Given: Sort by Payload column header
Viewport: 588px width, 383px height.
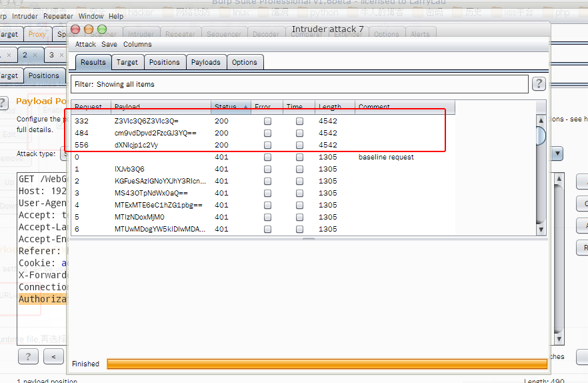Looking at the screenshot, I should pyautogui.click(x=161, y=107).
